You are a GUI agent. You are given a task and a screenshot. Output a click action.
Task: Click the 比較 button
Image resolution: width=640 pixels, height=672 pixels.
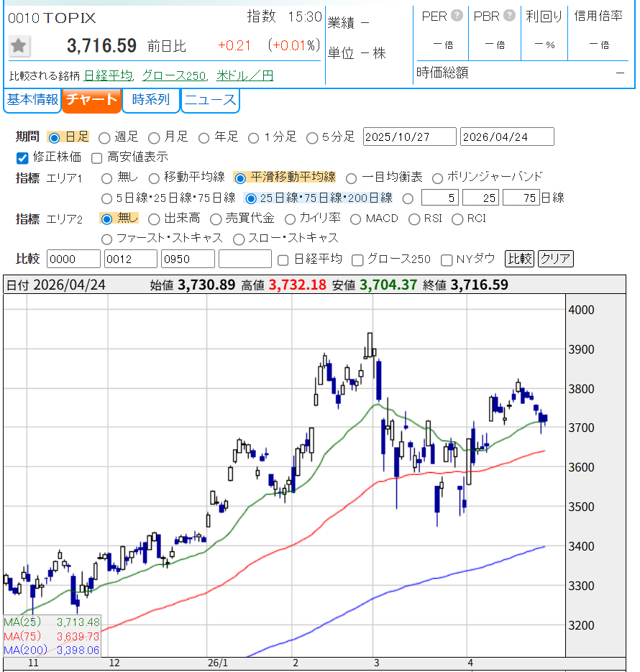(519, 259)
